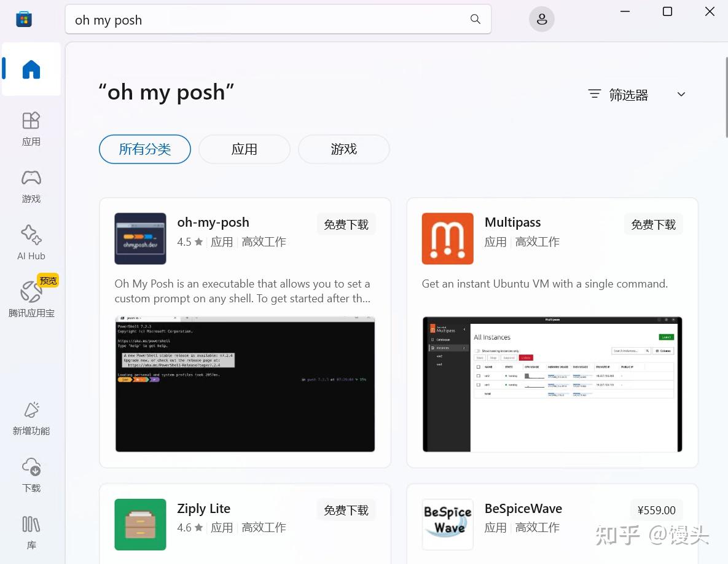
Task: Switch to the Games (游戏) filter tab
Action: pos(343,149)
